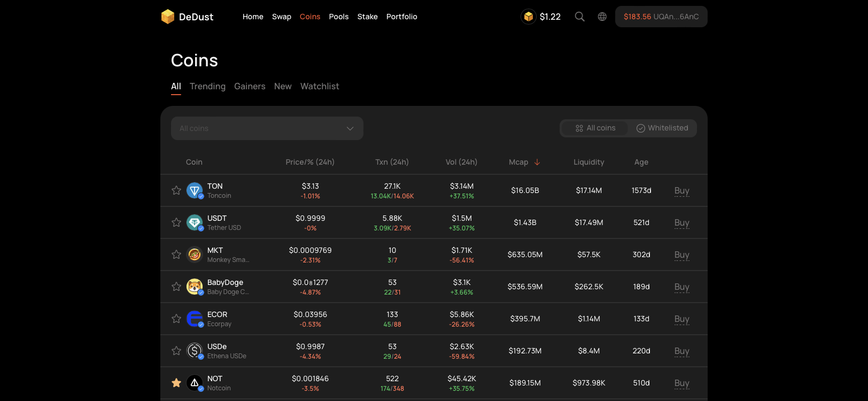Image resolution: width=868 pixels, height=401 pixels.
Task: Add TON to watchlist with star
Action: click(176, 190)
